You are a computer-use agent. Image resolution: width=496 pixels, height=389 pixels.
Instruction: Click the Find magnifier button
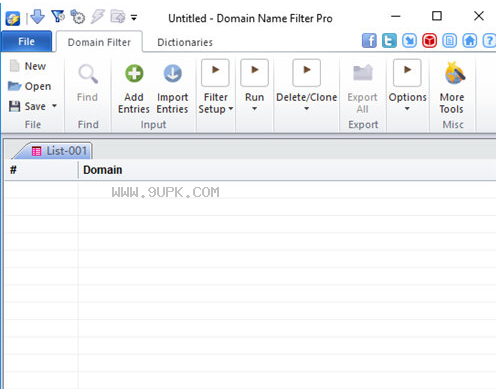click(88, 83)
